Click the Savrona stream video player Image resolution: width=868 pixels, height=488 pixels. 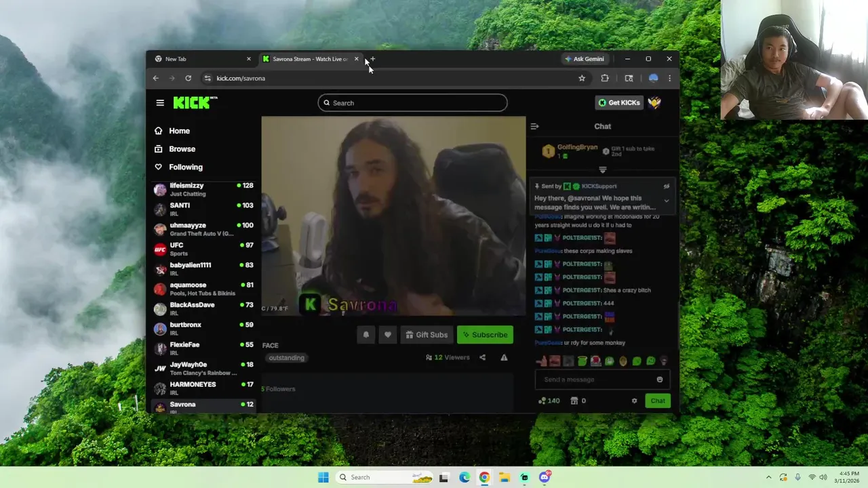pyautogui.click(x=393, y=216)
